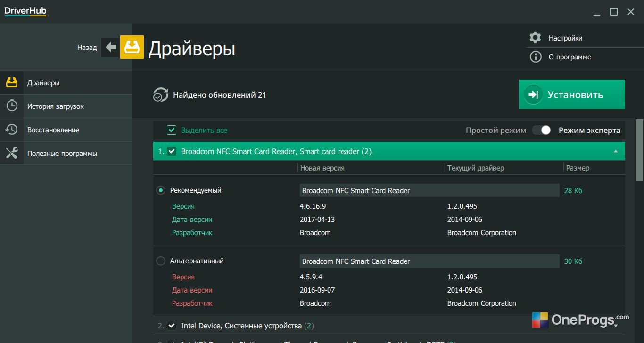The height and width of the screenshot is (343, 644).
Task: Select the Альтернативный driver radio button
Action: coord(161,261)
